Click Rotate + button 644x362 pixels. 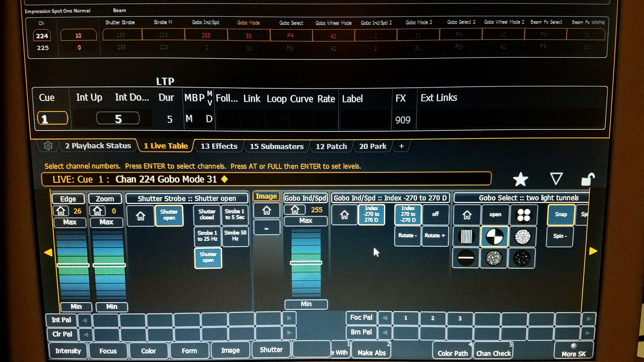[x=435, y=236]
